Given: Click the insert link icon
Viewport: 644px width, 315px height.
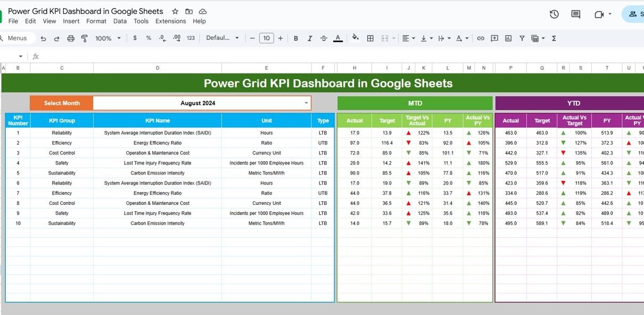Looking at the screenshot, I should click(481, 38).
